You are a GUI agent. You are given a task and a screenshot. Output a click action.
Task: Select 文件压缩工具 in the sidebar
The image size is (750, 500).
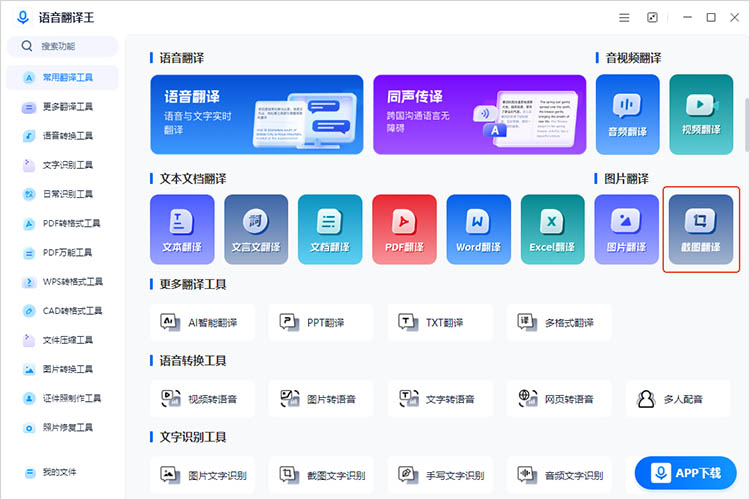(62, 340)
